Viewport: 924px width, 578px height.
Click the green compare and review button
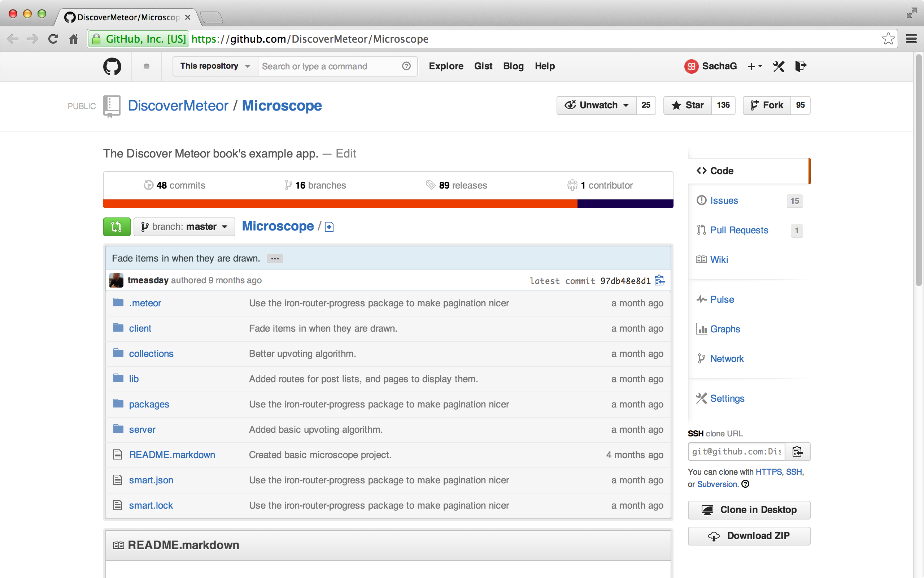click(117, 227)
